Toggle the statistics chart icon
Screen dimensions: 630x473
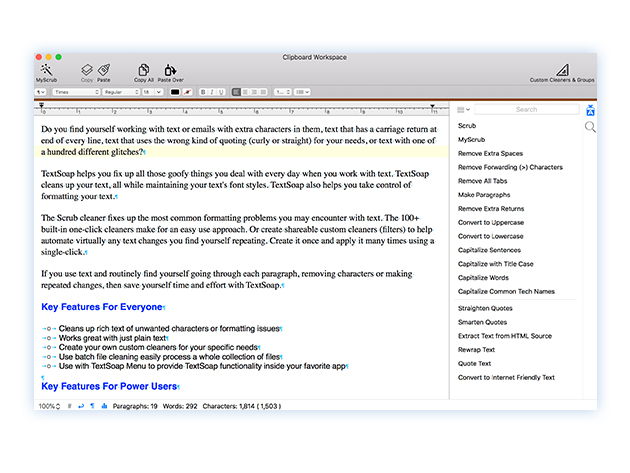104,406
